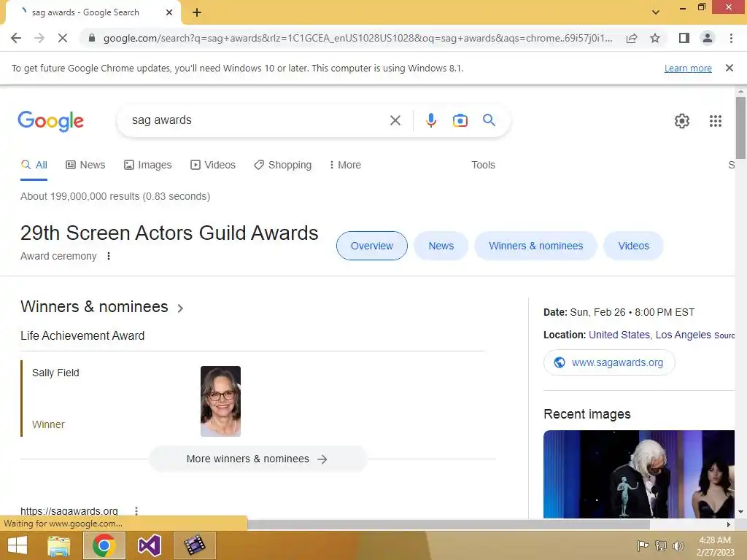Open More winners & nominees
The height and width of the screenshot is (560, 747).
[258, 459]
